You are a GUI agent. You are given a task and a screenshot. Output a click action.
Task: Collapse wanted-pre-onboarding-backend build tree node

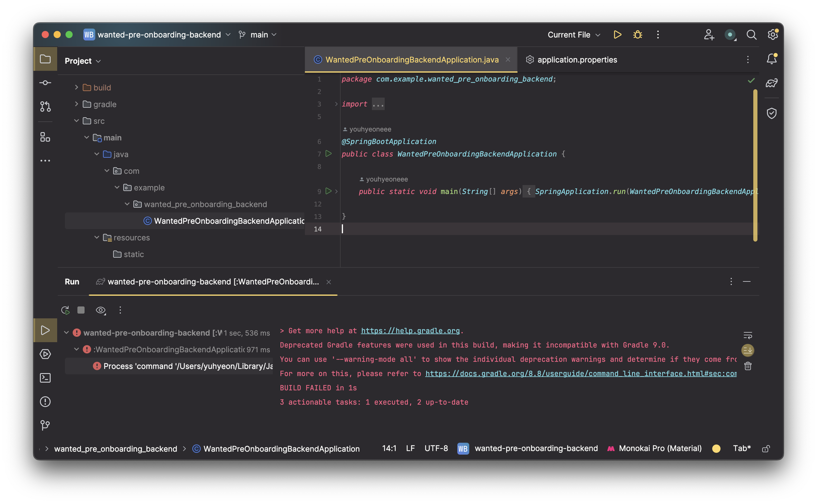(x=66, y=333)
